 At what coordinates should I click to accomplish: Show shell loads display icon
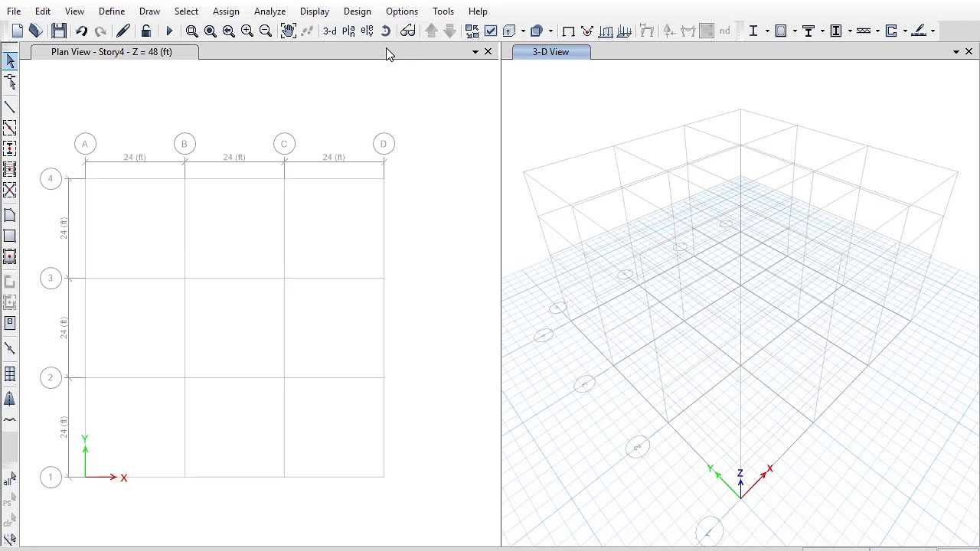[x=624, y=31]
